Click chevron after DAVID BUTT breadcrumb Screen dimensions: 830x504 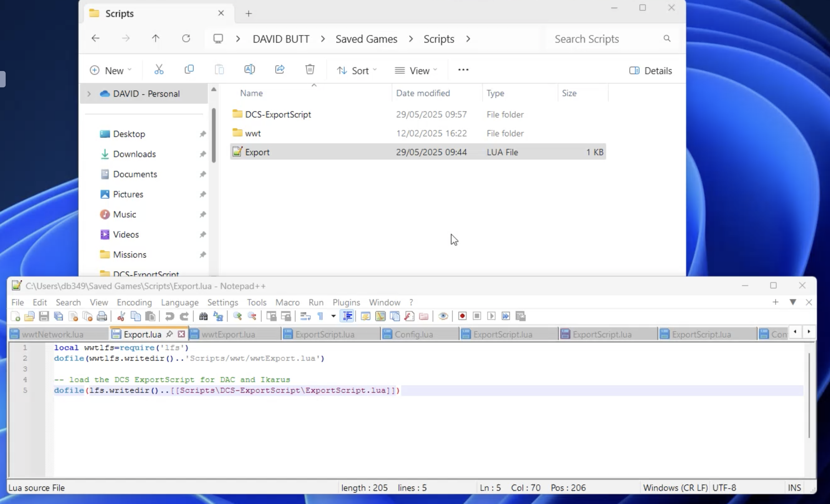pos(323,39)
